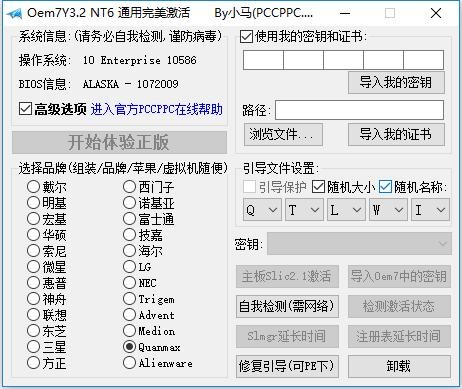The height and width of the screenshot is (389, 462).
Task: Open the T letter dropdown
Action: [304, 210]
